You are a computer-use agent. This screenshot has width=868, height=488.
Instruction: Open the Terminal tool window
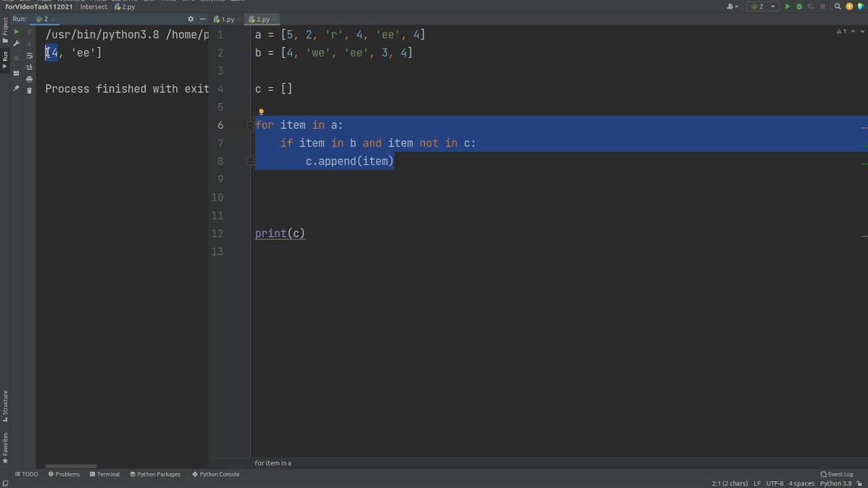(x=104, y=474)
